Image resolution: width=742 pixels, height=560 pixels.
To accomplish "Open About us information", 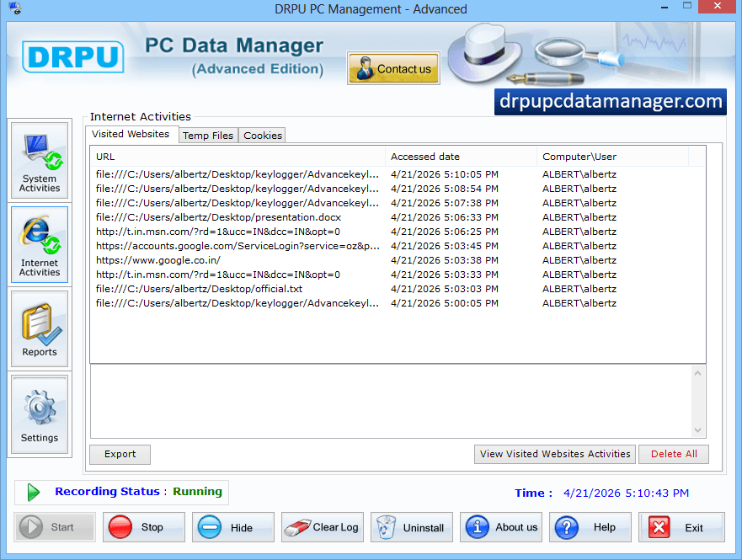I will [x=501, y=527].
